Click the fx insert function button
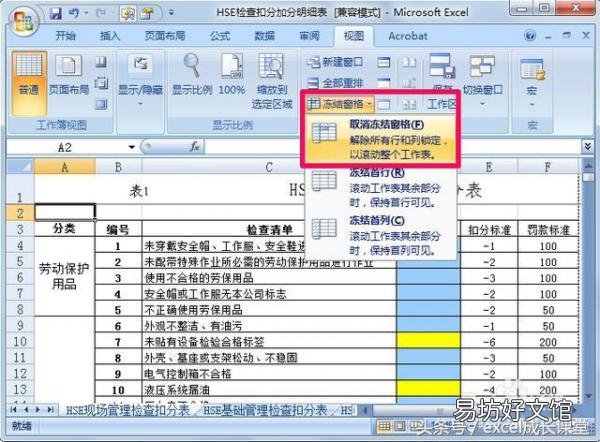Screen dimensions: 600x442 point(195,147)
